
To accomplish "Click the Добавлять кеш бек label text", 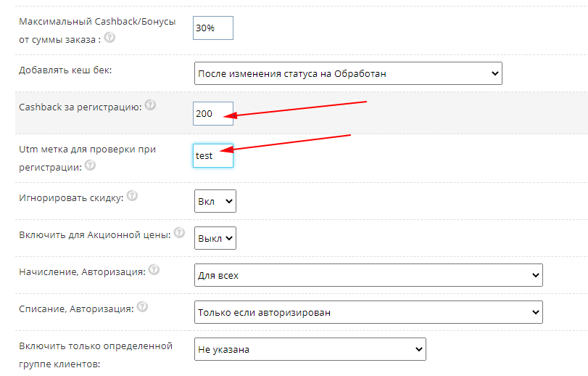I will pyautogui.click(x=65, y=70).
